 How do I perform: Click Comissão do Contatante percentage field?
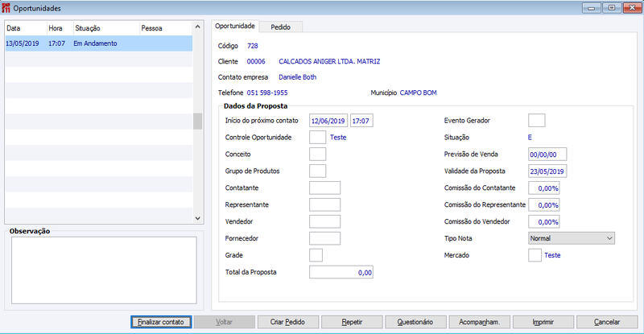tap(544, 188)
